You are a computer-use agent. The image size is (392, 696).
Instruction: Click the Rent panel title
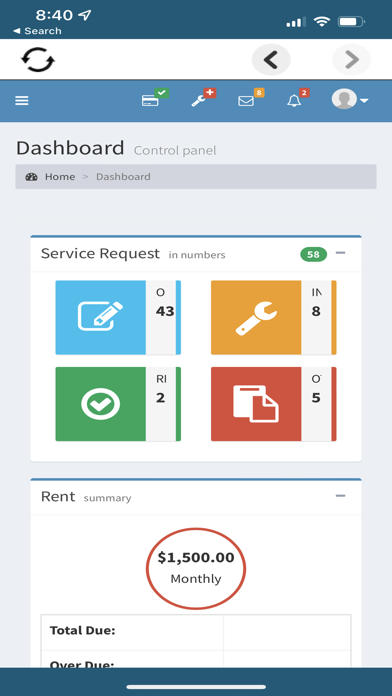pyautogui.click(x=58, y=496)
